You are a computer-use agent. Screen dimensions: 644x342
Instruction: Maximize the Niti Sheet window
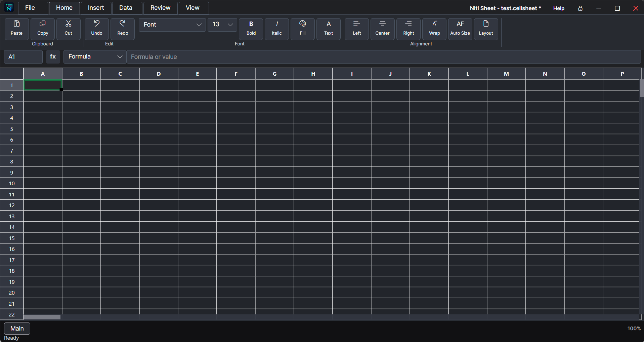(617, 8)
